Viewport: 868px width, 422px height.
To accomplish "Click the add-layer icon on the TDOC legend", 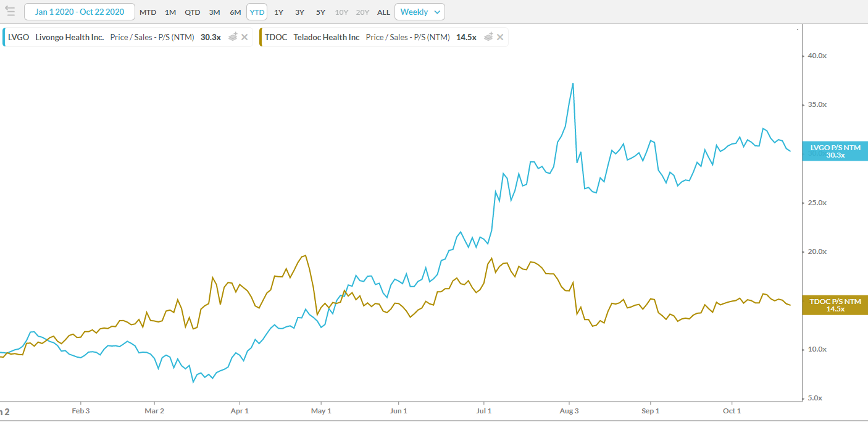I will coord(488,37).
